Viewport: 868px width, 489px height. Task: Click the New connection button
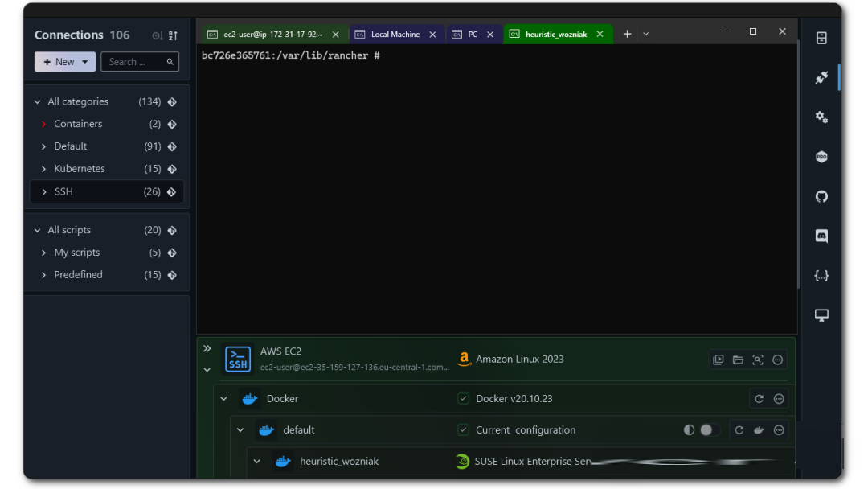pyautogui.click(x=64, y=62)
